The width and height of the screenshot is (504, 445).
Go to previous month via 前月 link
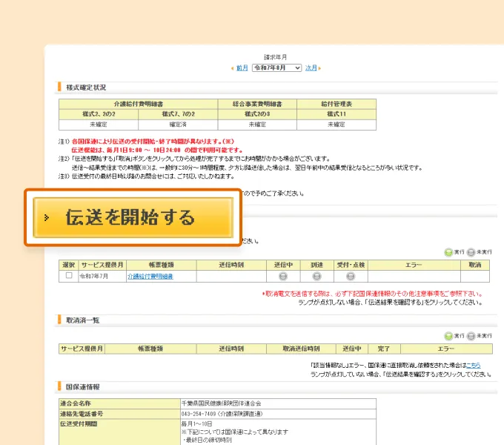pos(242,67)
